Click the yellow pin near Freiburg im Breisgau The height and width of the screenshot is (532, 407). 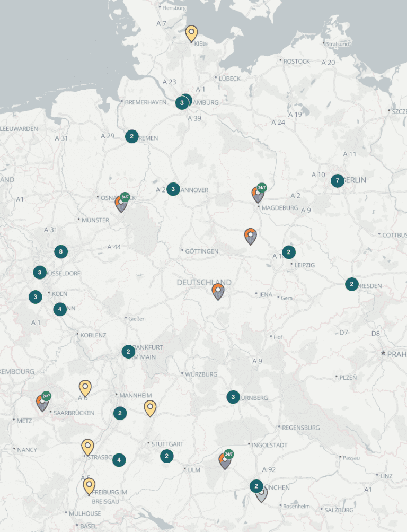click(x=89, y=485)
